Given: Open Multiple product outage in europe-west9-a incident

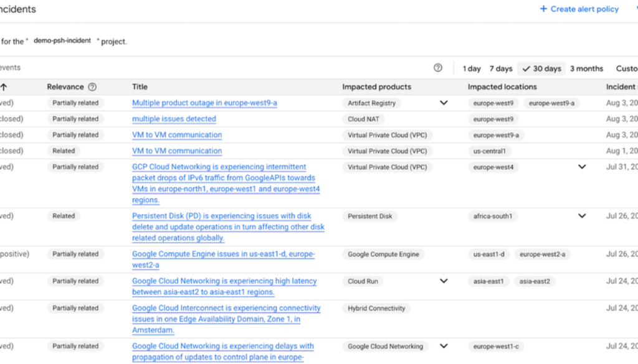Looking at the screenshot, I should coord(204,103).
